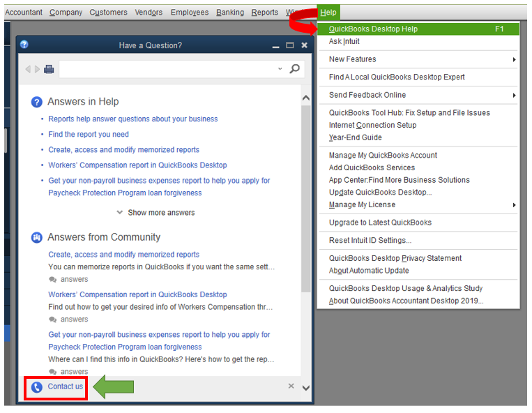This screenshot has height=413, width=532.
Task: Click the question mark icon in title bar
Action: pos(24,45)
